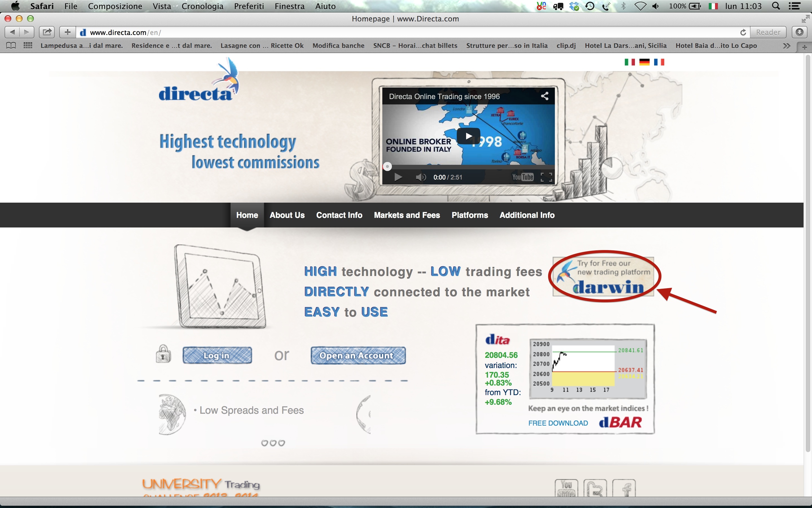Click the Wi-Fi status icon

(x=640, y=6)
